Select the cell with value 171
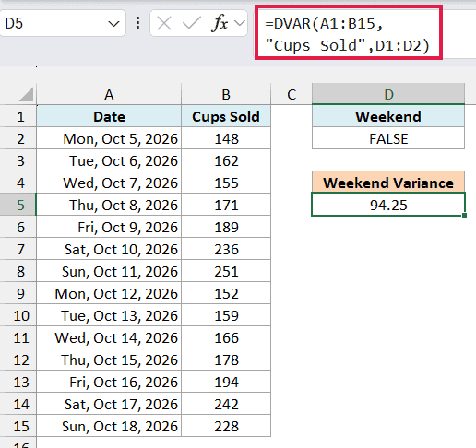The image size is (476, 448). (226, 205)
